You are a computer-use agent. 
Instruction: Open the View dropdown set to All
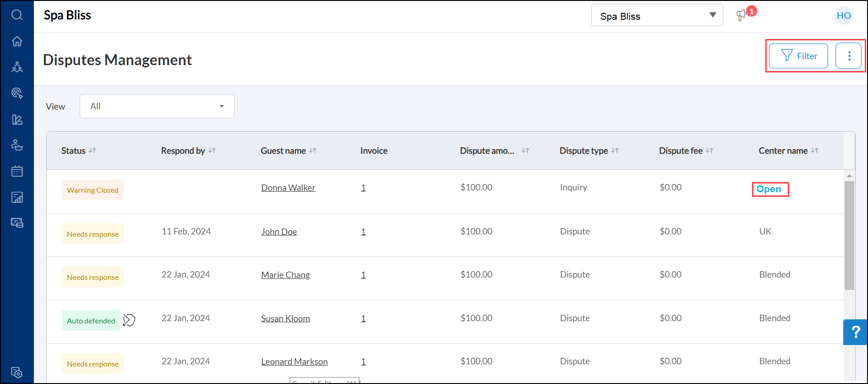(157, 106)
